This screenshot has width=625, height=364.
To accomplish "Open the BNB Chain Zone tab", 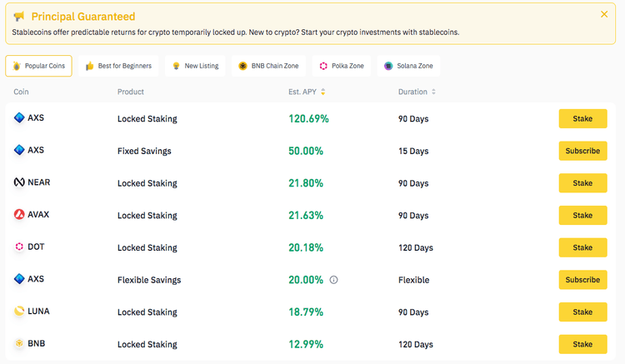I will tap(268, 66).
